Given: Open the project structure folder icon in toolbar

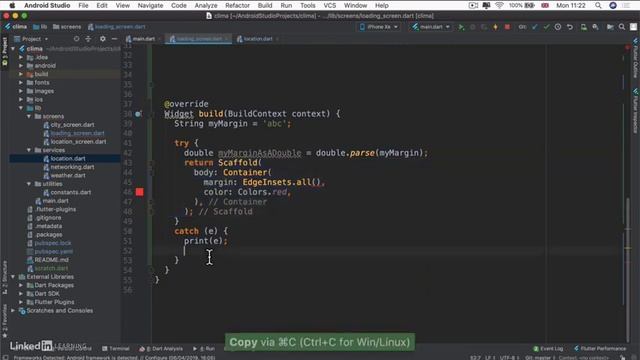Looking at the screenshot, I should coord(610,27).
